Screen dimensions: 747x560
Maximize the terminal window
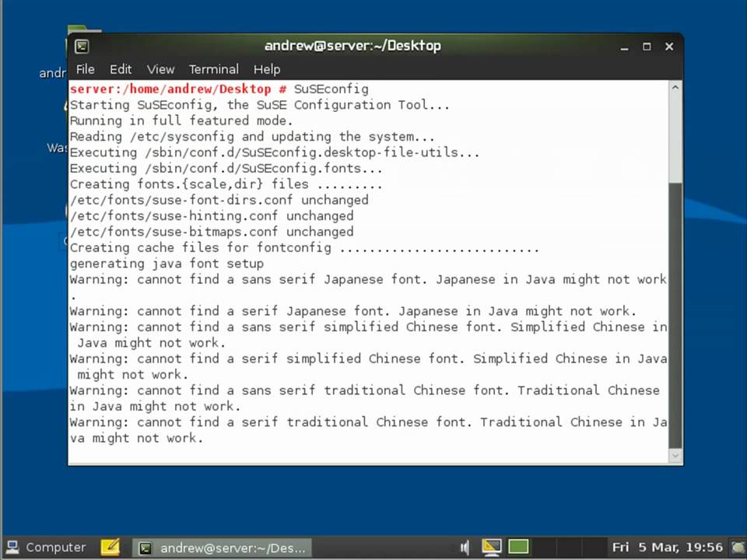[x=647, y=47]
